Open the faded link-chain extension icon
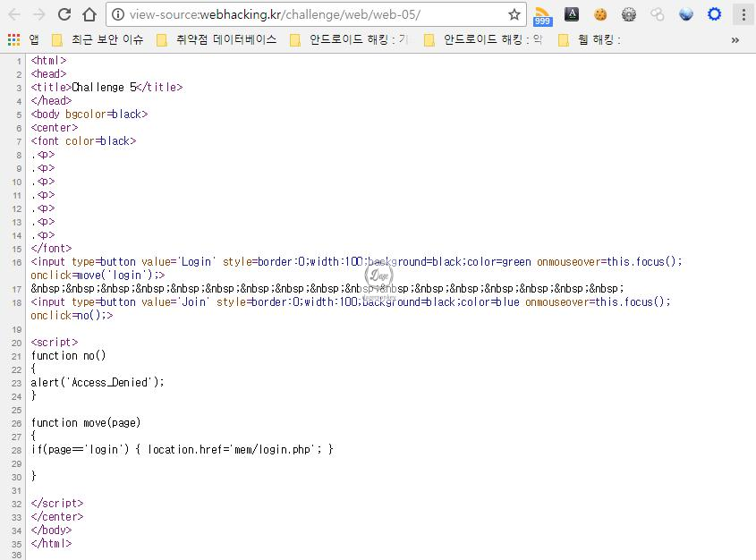The width and height of the screenshot is (756, 560). [658, 14]
